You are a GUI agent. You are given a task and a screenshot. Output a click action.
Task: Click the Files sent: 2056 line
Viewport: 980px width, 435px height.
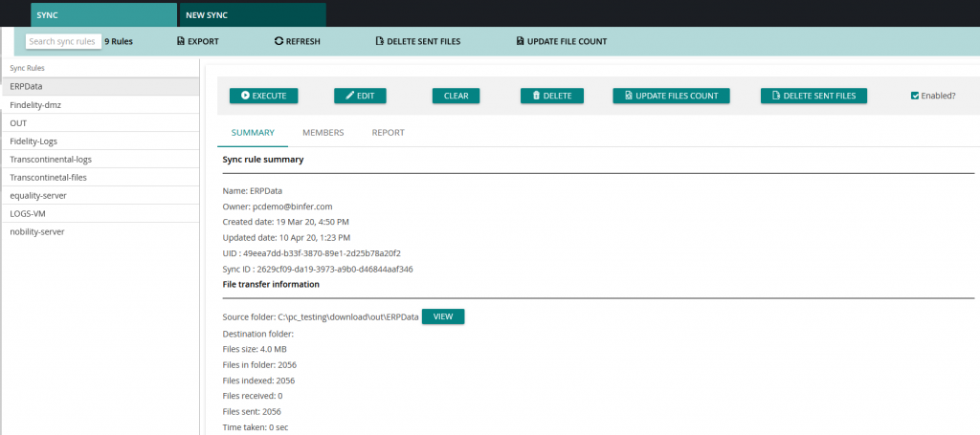click(x=252, y=411)
